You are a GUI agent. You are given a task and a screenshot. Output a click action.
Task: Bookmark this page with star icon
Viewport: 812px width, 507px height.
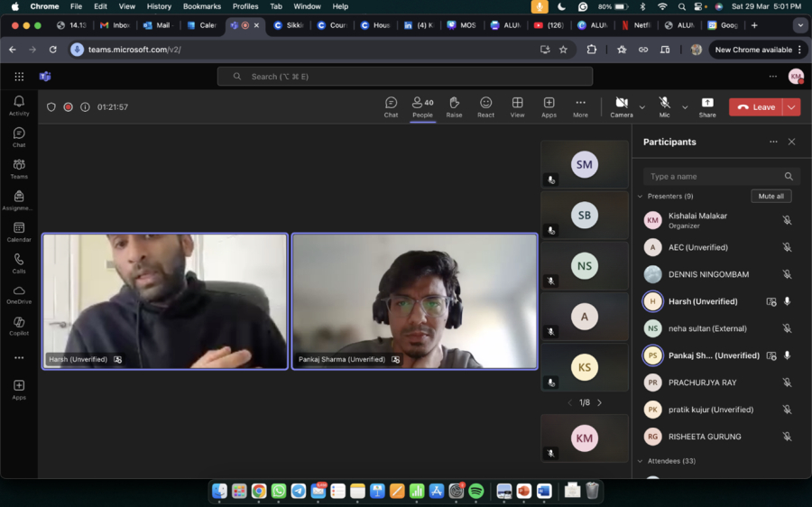(563, 50)
